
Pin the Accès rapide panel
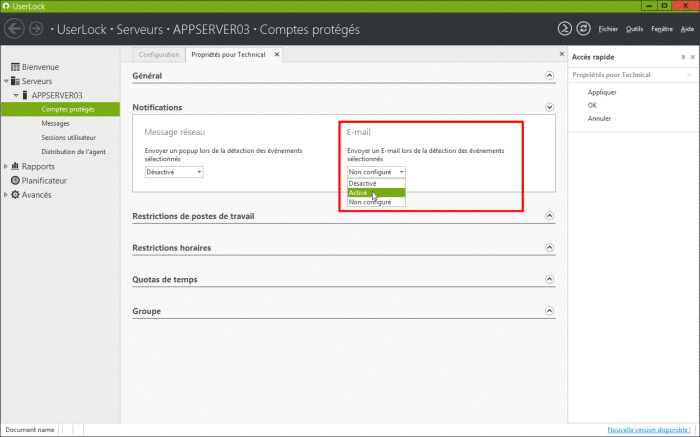[683, 57]
